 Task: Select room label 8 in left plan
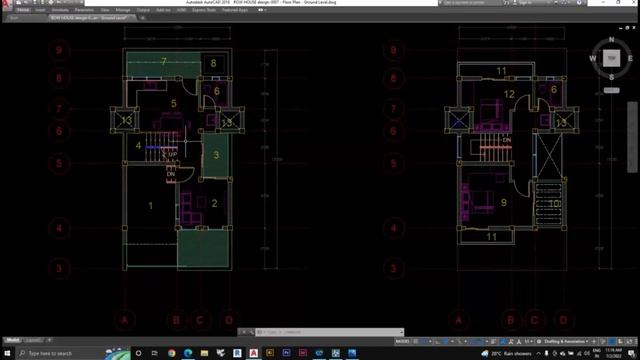click(x=213, y=63)
